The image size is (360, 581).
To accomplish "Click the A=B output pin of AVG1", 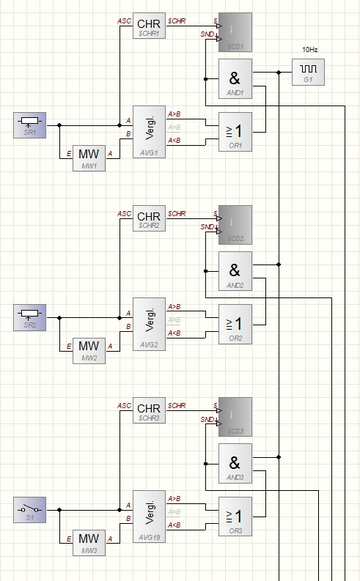I will 174,127.
